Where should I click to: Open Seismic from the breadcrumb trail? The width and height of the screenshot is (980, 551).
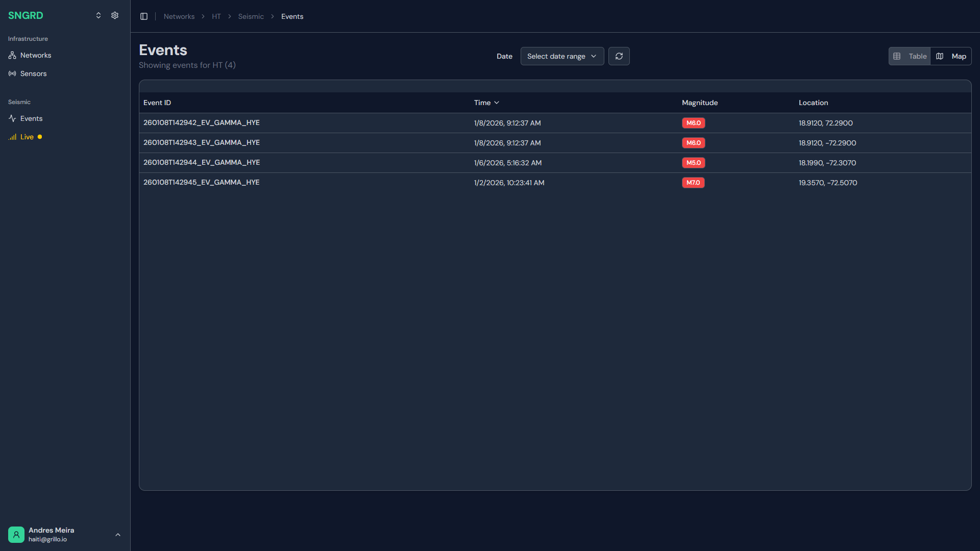point(251,16)
